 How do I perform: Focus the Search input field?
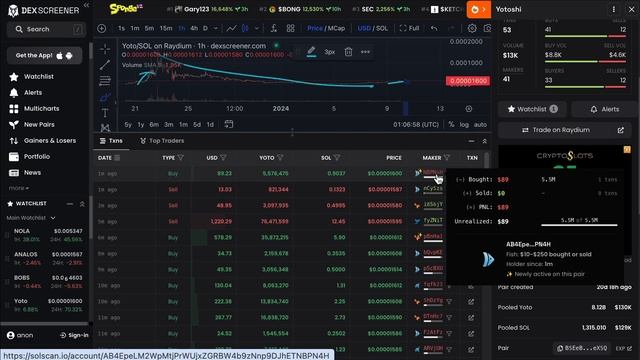coord(47,29)
